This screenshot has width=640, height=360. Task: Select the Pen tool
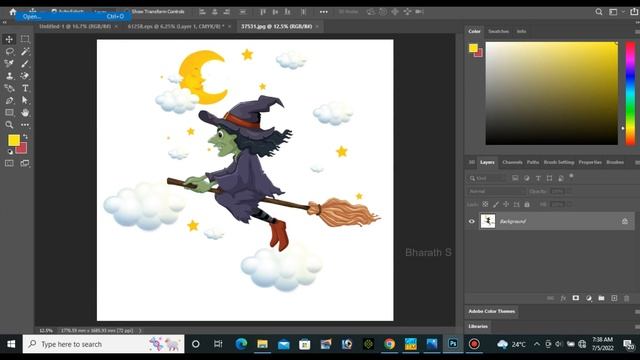(x=9, y=100)
